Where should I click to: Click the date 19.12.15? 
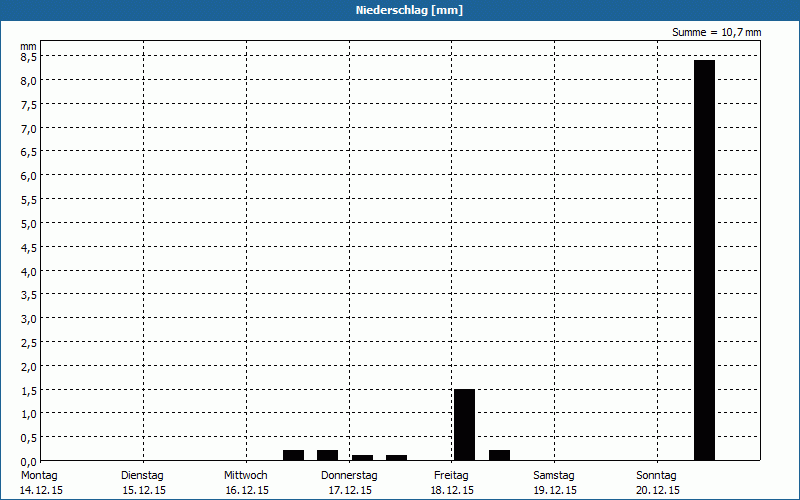click(x=555, y=490)
